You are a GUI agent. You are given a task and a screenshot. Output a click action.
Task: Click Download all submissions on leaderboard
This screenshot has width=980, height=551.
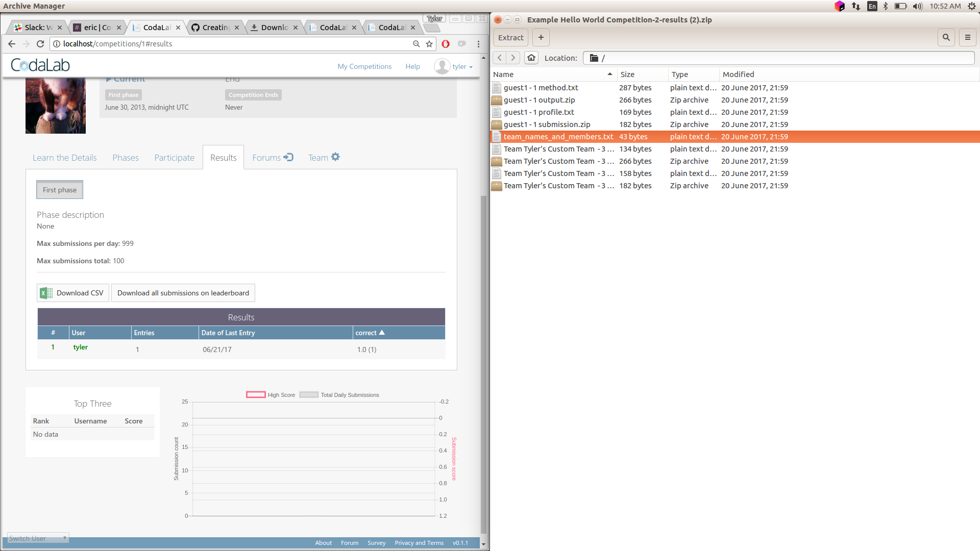click(183, 293)
